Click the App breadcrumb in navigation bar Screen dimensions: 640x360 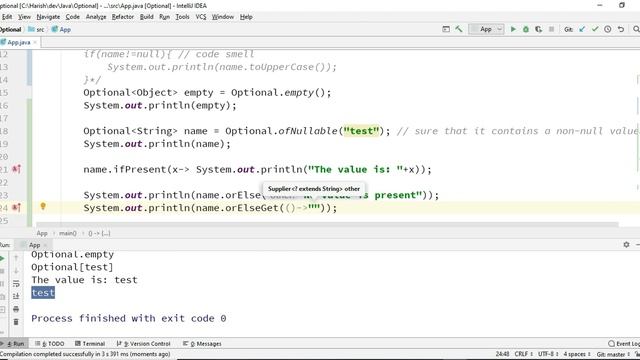pos(61,29)
